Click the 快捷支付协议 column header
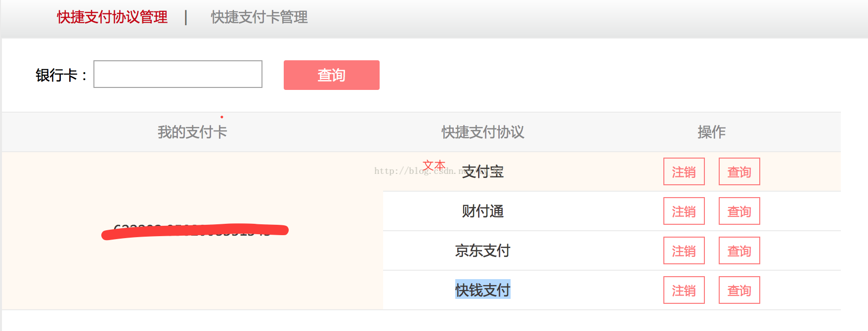 coord(482,132)
